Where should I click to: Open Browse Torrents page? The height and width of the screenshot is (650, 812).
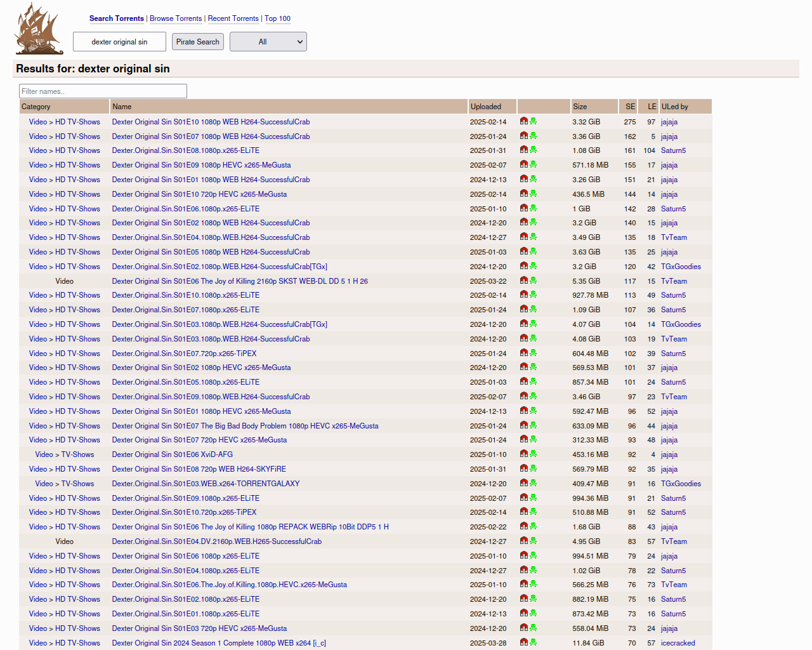[176, 18]
